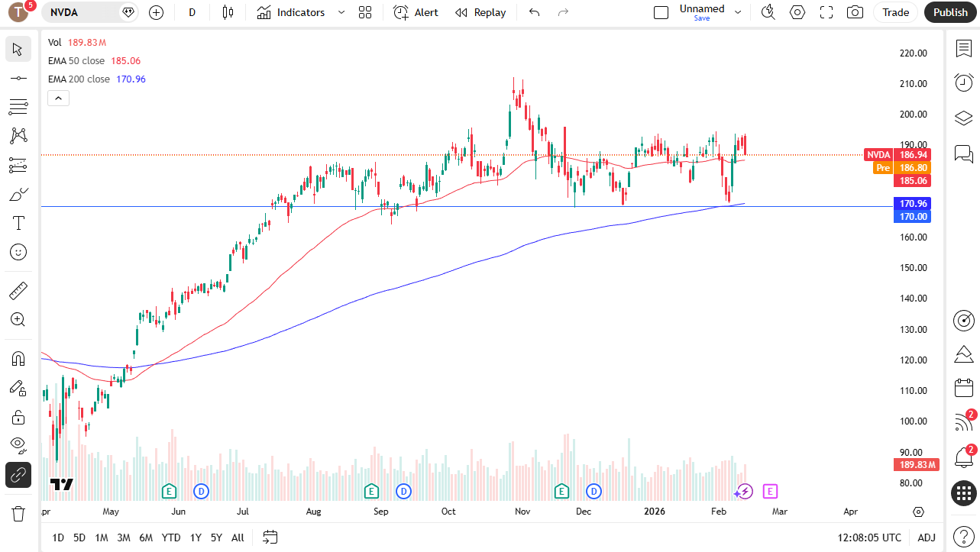Start bar Replay mode
This screenshot has width=980, height=552.
(480, 12)
